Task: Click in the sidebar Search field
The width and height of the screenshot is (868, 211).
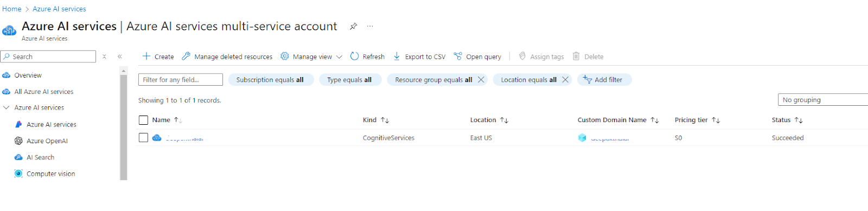Action: [x=48, y=56]
